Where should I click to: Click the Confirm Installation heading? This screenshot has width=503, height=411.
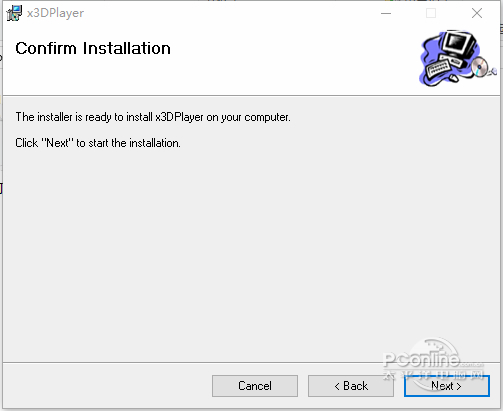93,48
